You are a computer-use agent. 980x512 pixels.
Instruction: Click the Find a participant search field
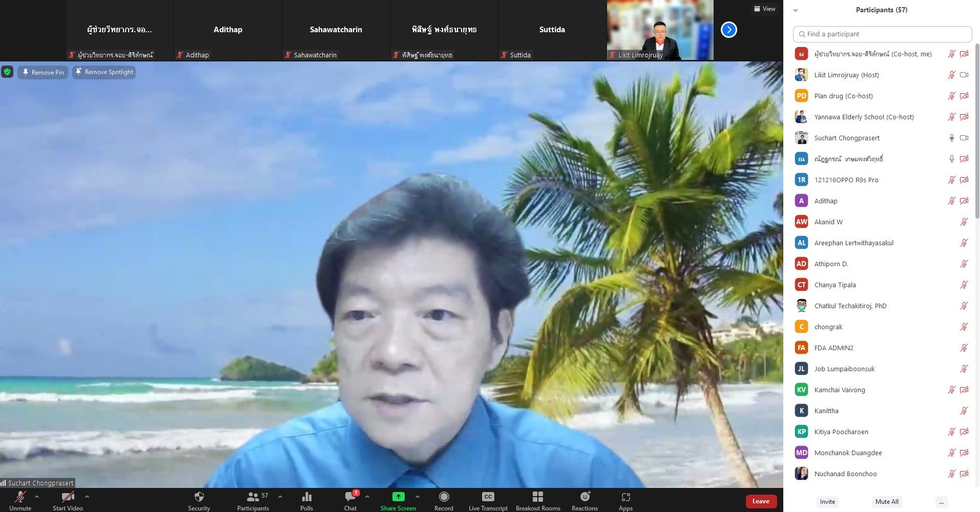(882, 34)
